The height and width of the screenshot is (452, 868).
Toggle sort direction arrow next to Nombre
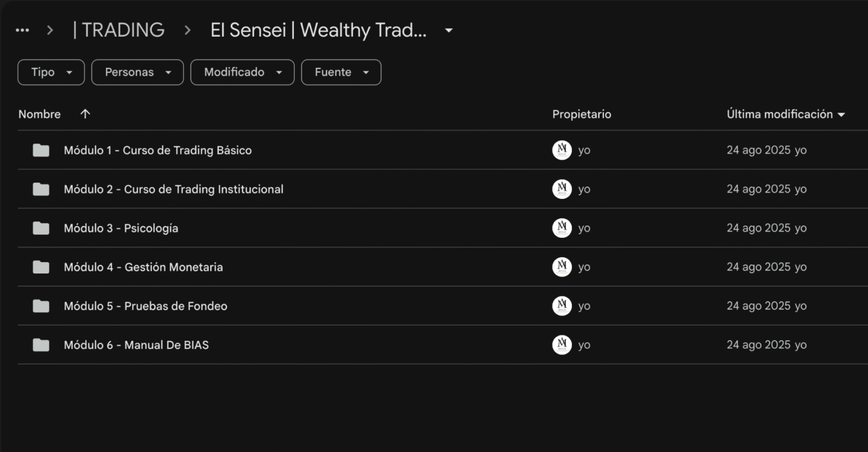(x=85, y=114)
